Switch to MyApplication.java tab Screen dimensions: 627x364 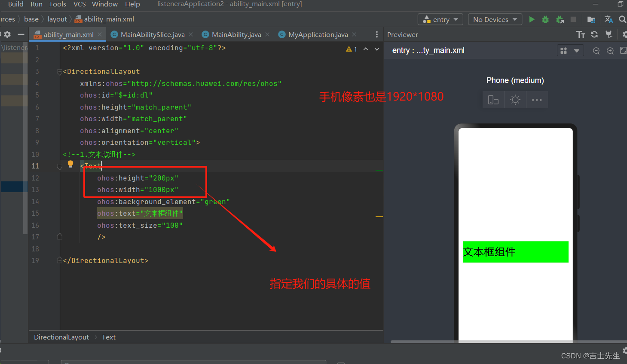(318, 34)
